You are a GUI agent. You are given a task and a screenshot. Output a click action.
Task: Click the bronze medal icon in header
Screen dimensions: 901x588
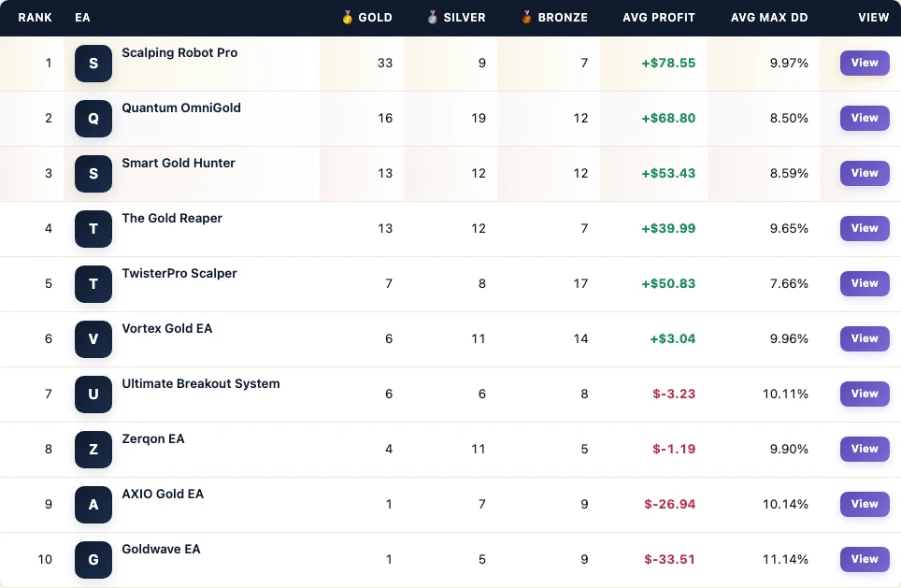click(527, 17)
